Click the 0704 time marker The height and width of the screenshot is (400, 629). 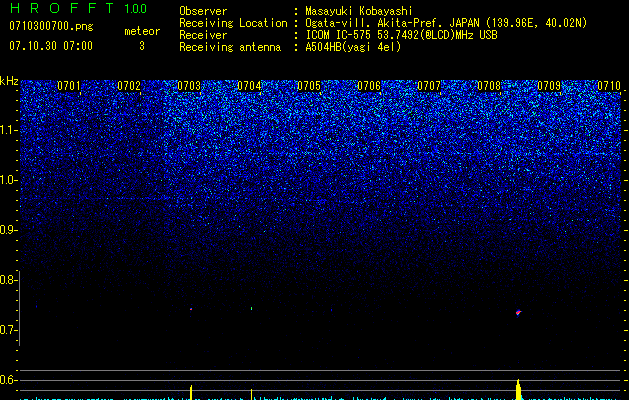click(249, 86)
